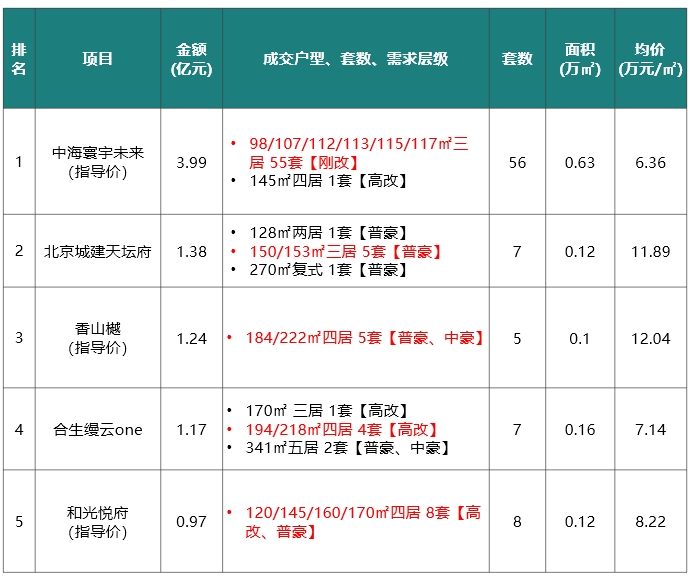Click the '项目' column header
Viewport: 690px width, 578px height.
(x=98, y=59)
